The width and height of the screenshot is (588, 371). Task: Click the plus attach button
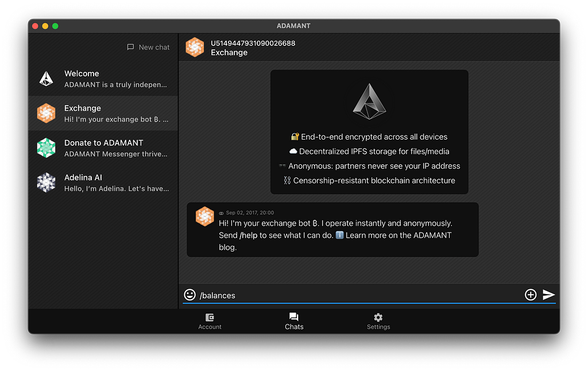coord(530,295)
